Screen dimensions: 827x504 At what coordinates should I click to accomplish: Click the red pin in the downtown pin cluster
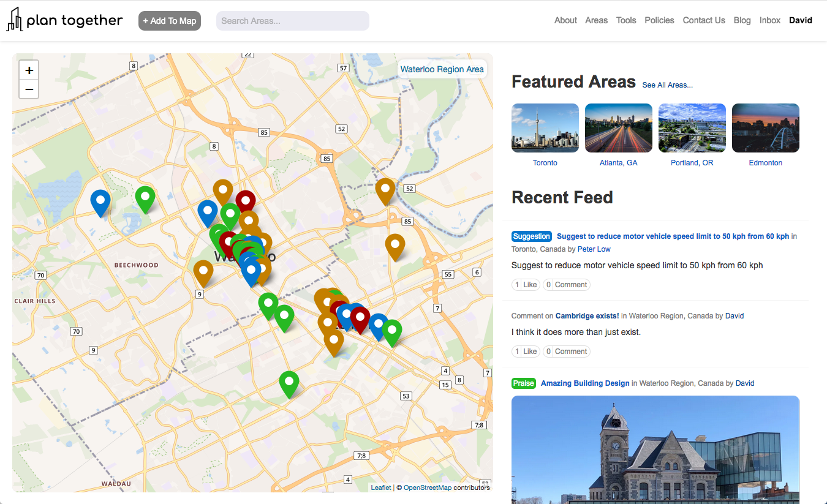click(x=245, y=200)
